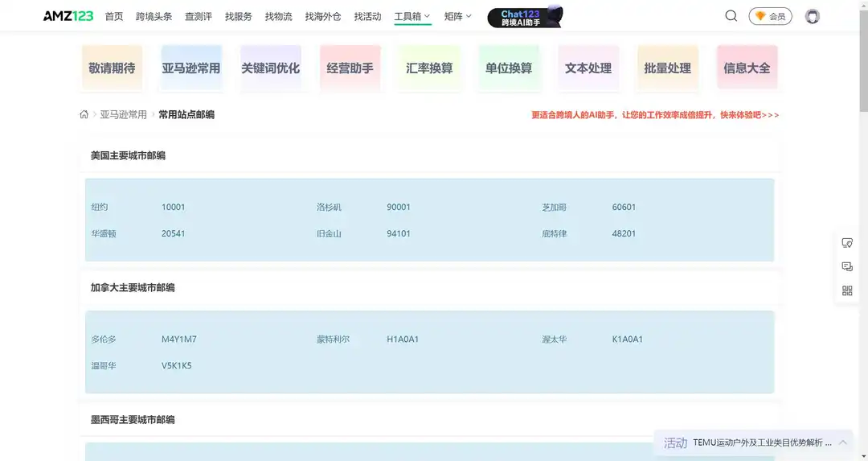Select the 文本处理 category card
The image size is (868, 461).
[588, 68]
